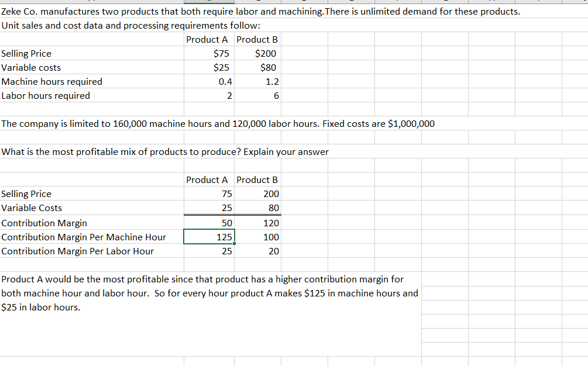Select the $75 selling price cell
The image size is (588, 366).
[x=209, y=54]
